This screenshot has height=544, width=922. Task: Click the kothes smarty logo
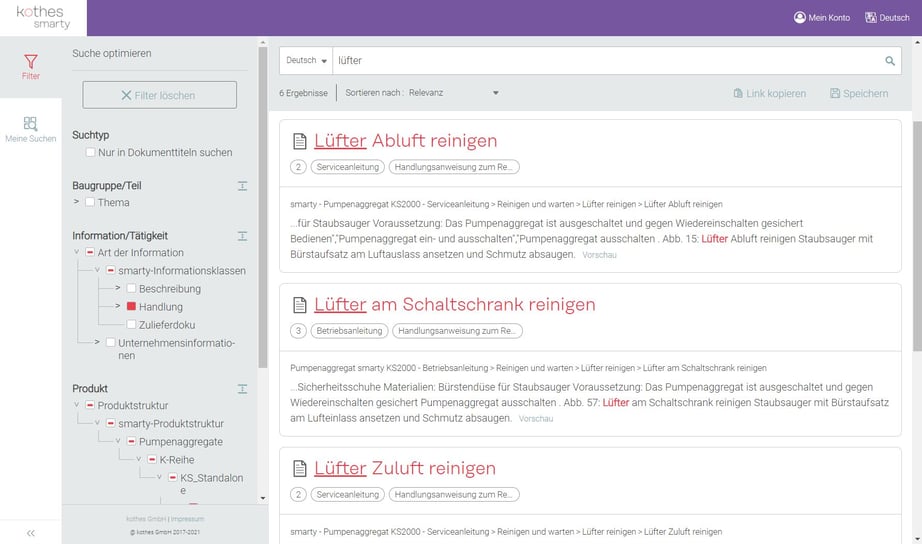tap(43, 18)
